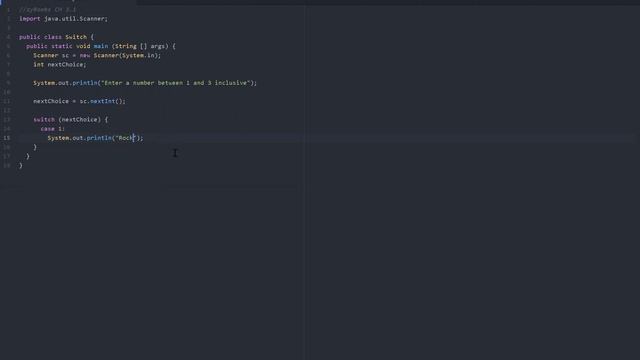Viewport: 640px width, 360px height.
Task: Click the 'nextChoice = sc.nextInt();' line
Action: tap(80, 101)
